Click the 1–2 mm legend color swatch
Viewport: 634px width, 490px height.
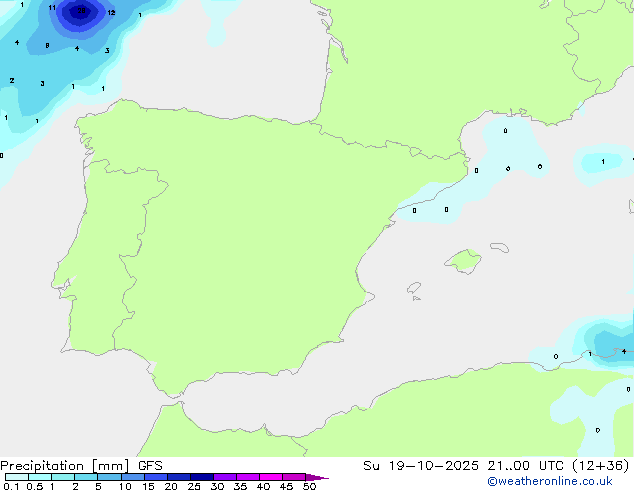tap(63, 477)
